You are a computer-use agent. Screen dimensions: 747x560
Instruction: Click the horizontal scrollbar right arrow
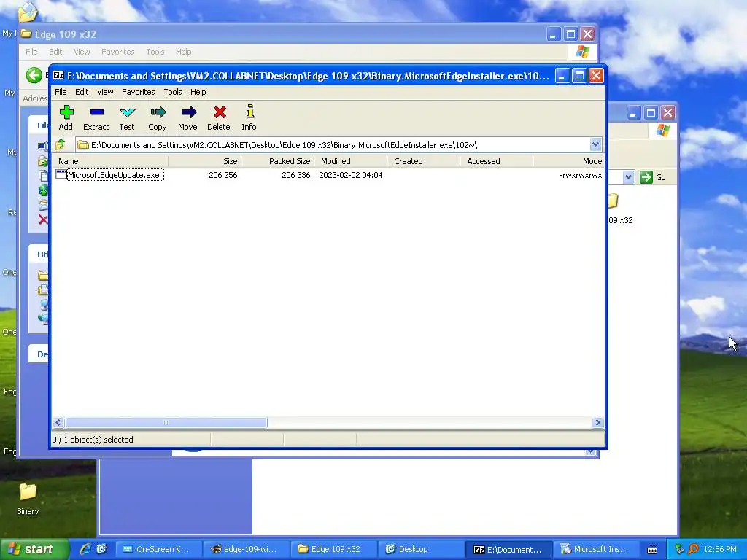tap(598, 422)
